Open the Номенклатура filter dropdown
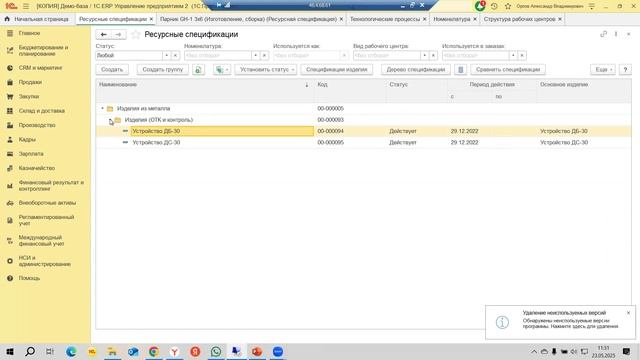Screen dimensions: 640x360 click(x=256, y=55)
